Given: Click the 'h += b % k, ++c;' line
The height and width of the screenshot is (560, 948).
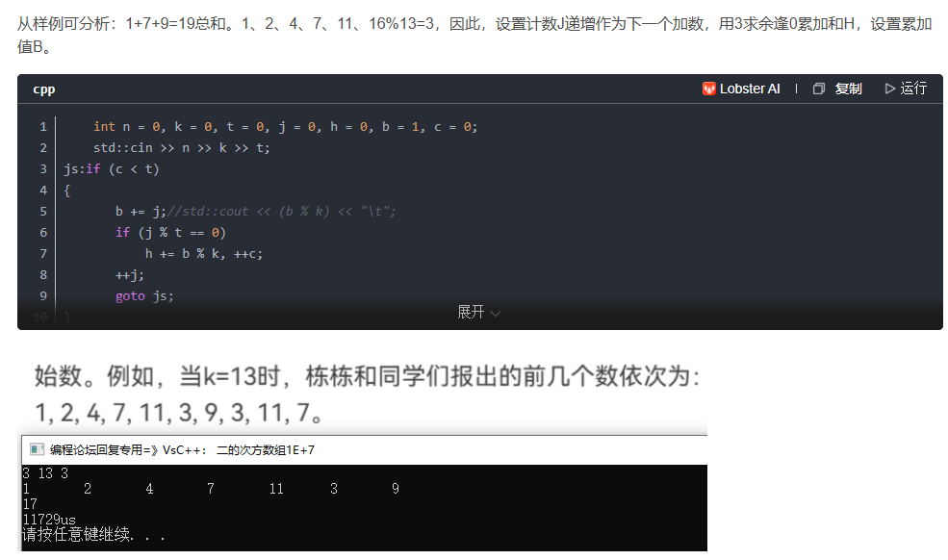Looking at the screenshot, I should 204,254.
